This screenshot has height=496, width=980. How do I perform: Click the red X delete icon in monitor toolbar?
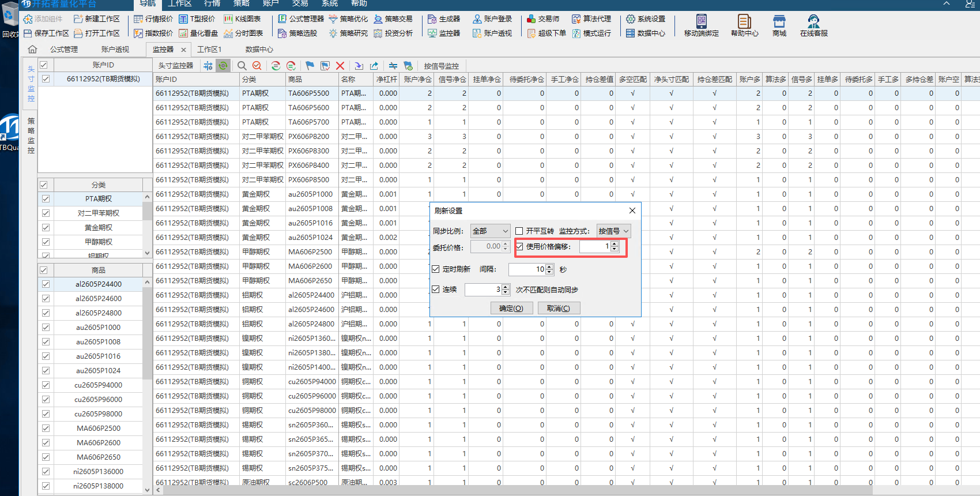[x=340, y=66]
